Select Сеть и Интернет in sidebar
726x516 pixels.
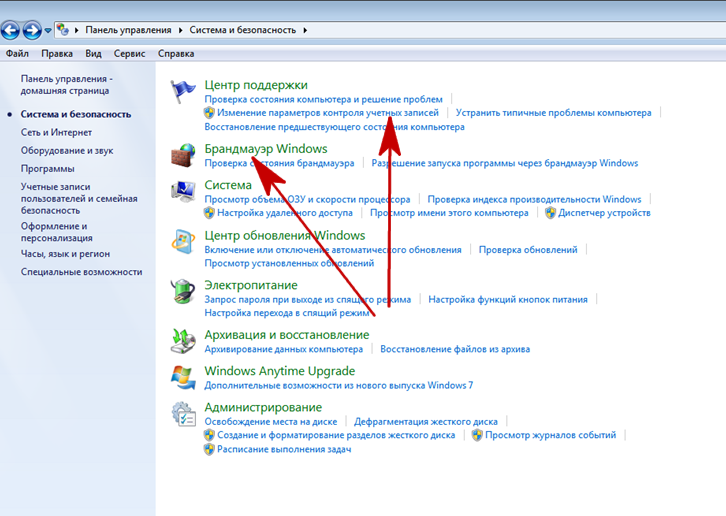[x=56, y=132]
